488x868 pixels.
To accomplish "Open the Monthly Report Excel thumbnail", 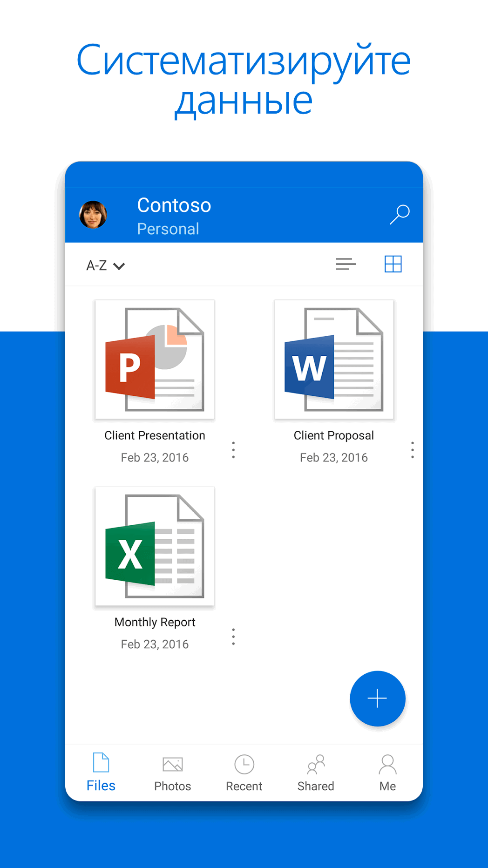I will point(155,546).
